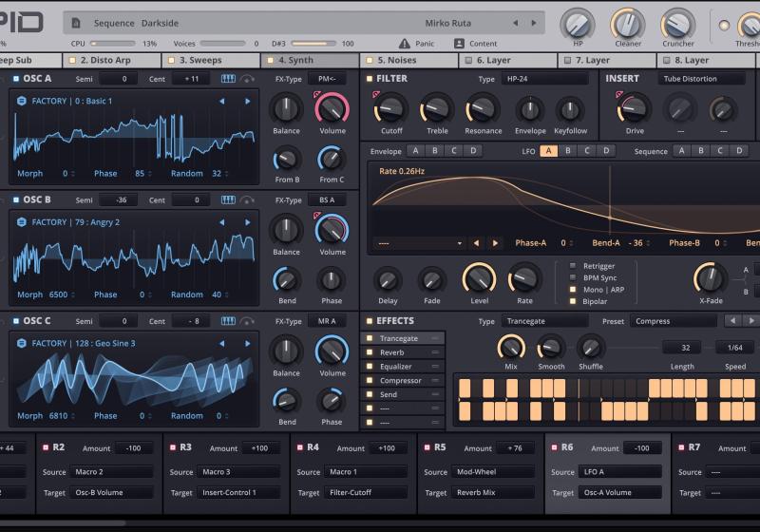Switch to the 2. Disto Arp tab
The width and height of the screenshot is (760, 532).
click(103, 60)
